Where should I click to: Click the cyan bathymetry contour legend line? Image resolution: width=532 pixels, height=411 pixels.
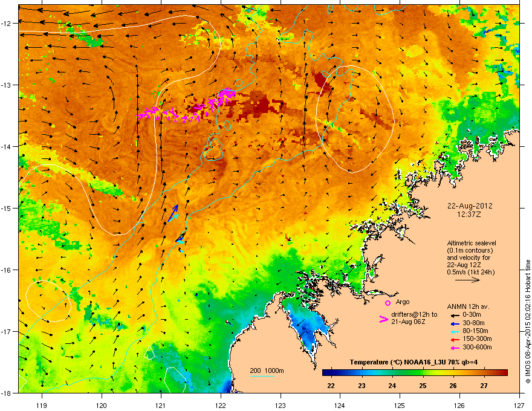(262, 376)
